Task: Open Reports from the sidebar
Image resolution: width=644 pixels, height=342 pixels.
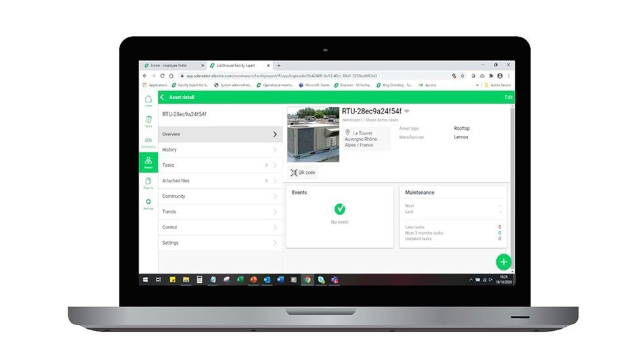Action: click(148, 182)
